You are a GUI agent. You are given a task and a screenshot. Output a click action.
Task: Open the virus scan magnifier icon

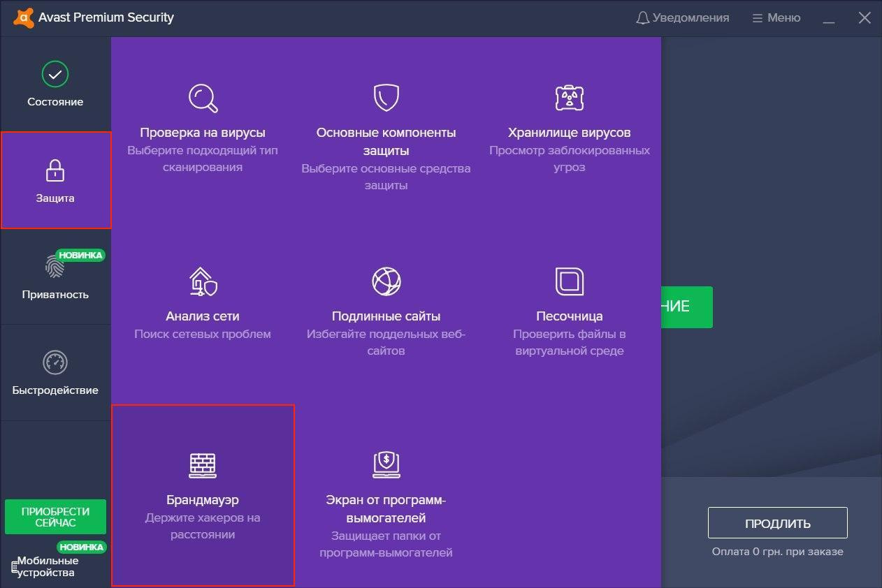pos(203,98)
